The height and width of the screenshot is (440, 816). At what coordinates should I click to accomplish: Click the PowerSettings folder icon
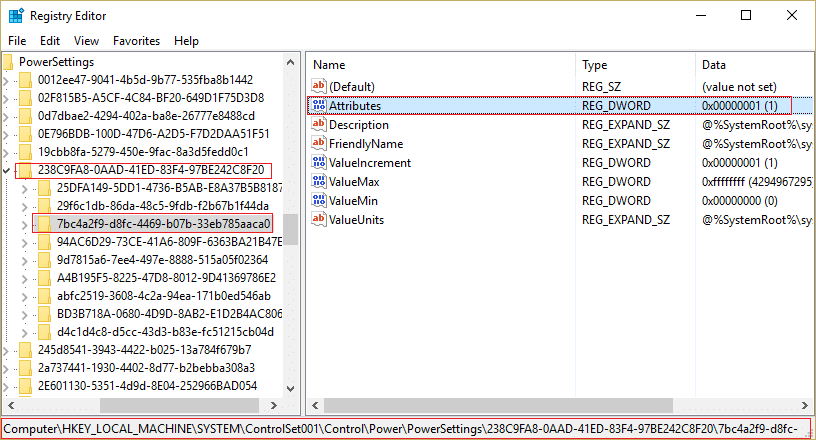point(8,62)
